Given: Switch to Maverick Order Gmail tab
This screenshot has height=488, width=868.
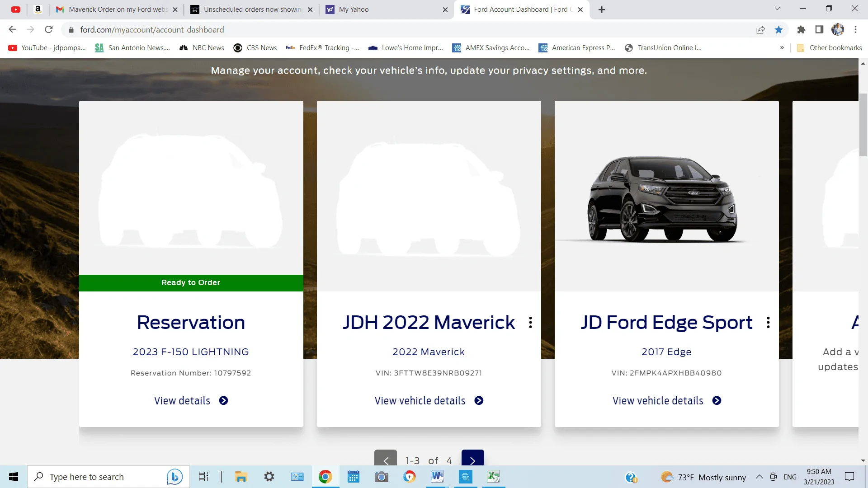Looking at the screenshot, I should (x=117, y=9).
